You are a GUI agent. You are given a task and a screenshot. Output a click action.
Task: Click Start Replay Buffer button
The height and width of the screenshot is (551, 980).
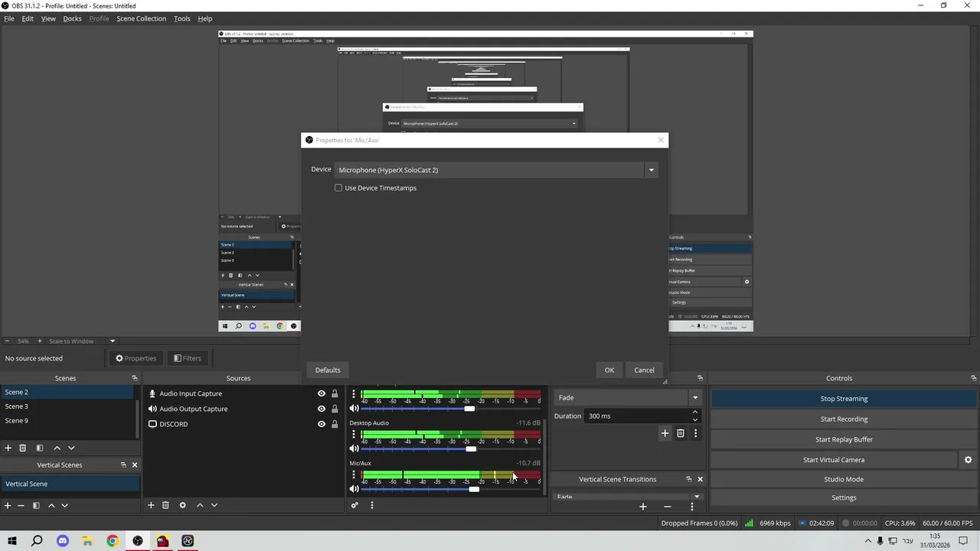tap(844, 439)
